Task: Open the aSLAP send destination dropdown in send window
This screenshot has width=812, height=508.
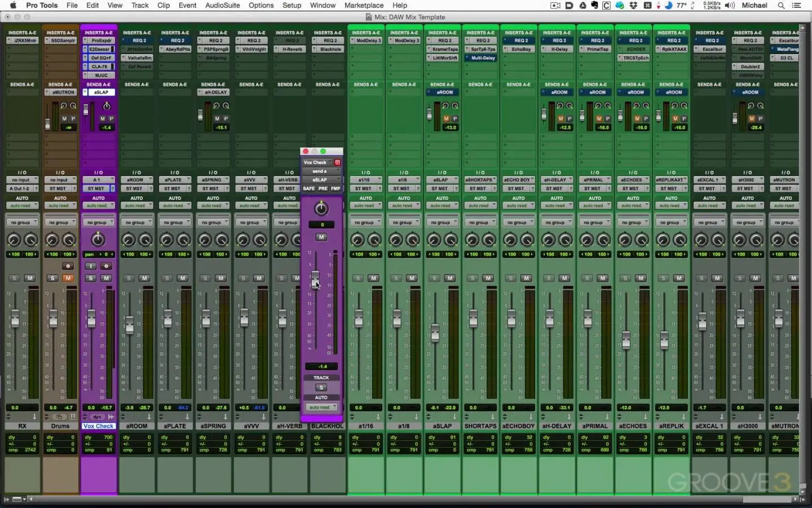Action: click(321, 179)
